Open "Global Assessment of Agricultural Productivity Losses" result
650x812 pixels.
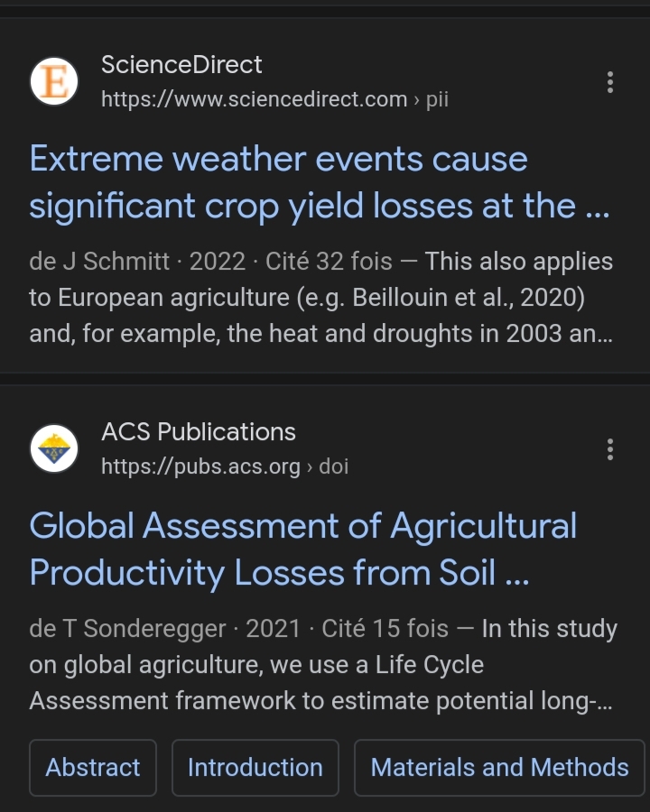coord(302,549)
